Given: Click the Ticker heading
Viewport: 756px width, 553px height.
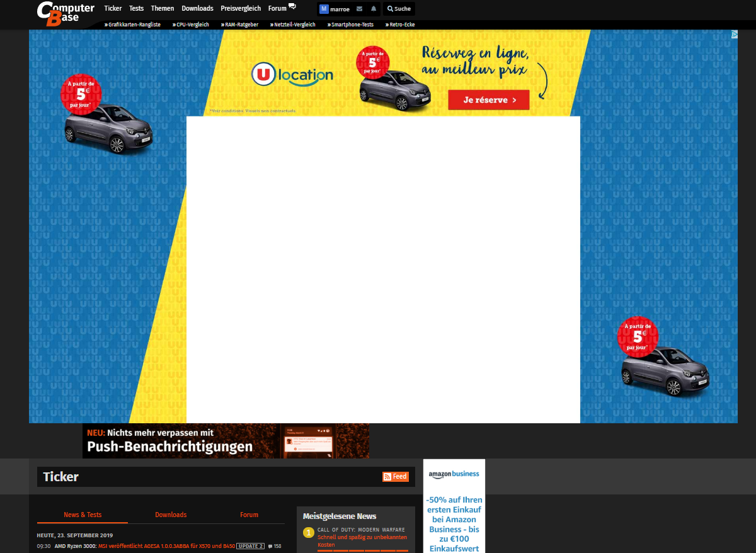Looking at the screenshot, I should (x=60, y=477).
